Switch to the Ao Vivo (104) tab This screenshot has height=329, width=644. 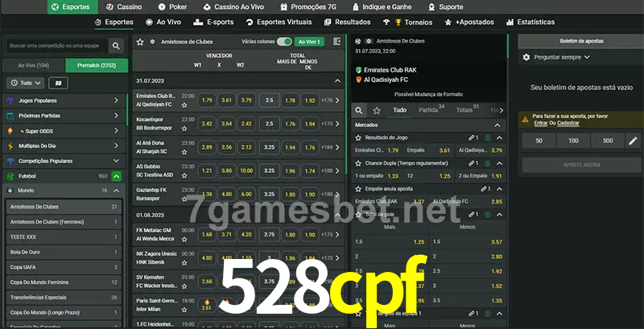click(33, 64)
